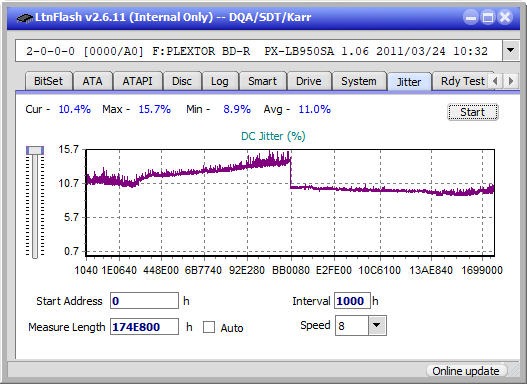
Task: Click the vertical jitter scale slider handle
Action: click(35, 150)
